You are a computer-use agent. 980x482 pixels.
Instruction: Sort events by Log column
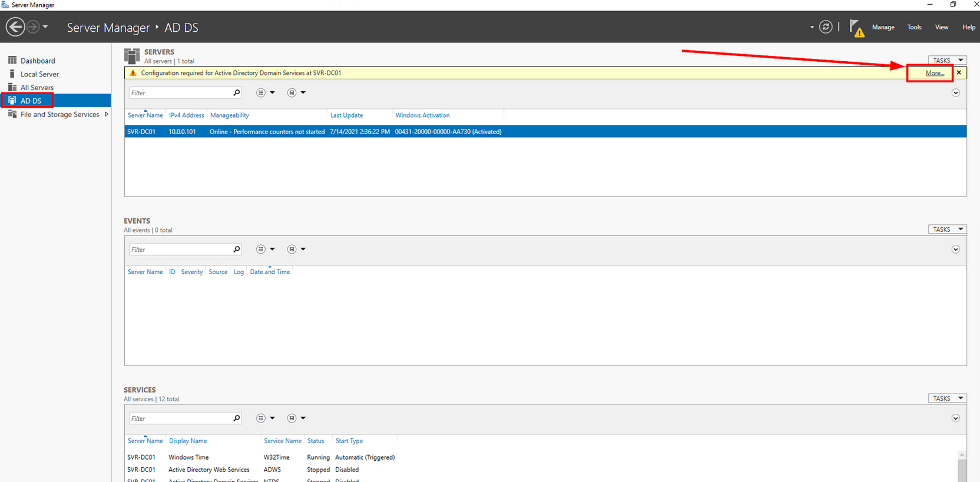coord(239,272)
